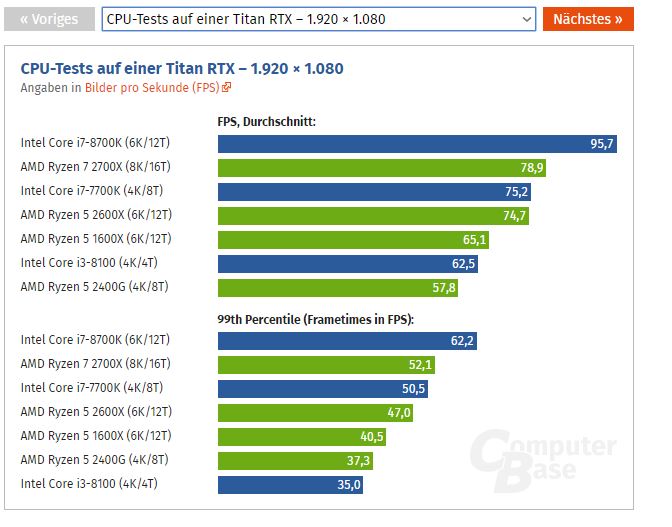
Task: Click the 99th Percentile (Frametimes in FPS) heading
Action: 315,320
